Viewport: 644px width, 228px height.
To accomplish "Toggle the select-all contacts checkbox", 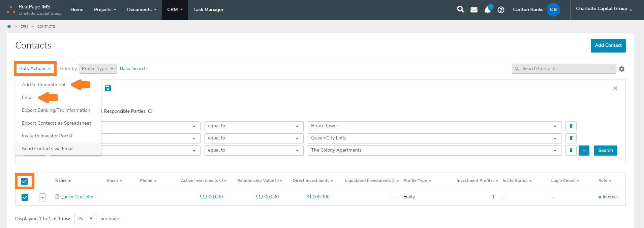I will (x=24, y=182).
